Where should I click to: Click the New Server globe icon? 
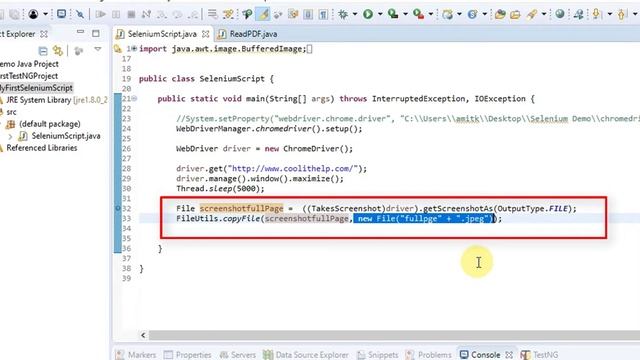pyautogui.click(x=447, y=15)
